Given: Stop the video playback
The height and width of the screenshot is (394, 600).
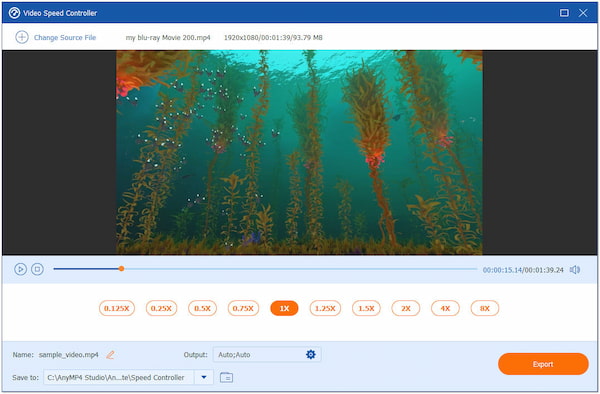Looking at the screenshot, I should (x=37, y=269).
